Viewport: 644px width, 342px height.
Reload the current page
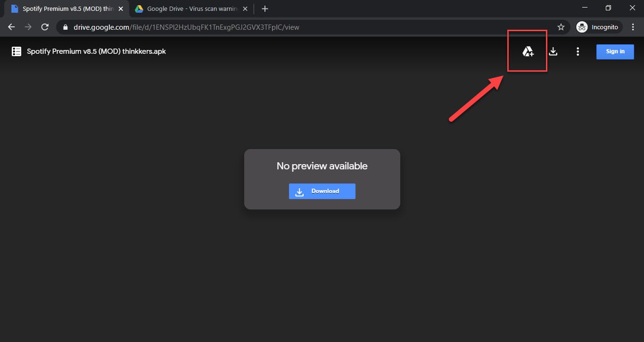pyautogui.click(x=45, y=27)
